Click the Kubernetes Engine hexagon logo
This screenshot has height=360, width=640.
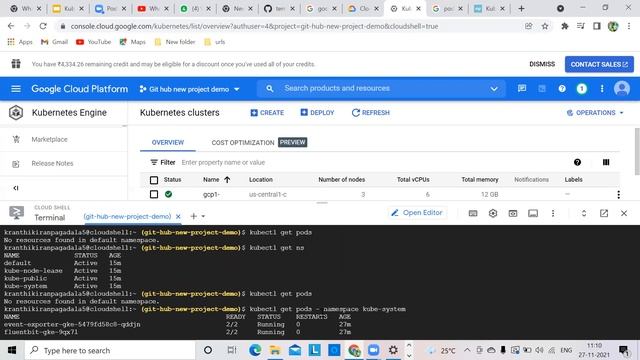(16, 113)
